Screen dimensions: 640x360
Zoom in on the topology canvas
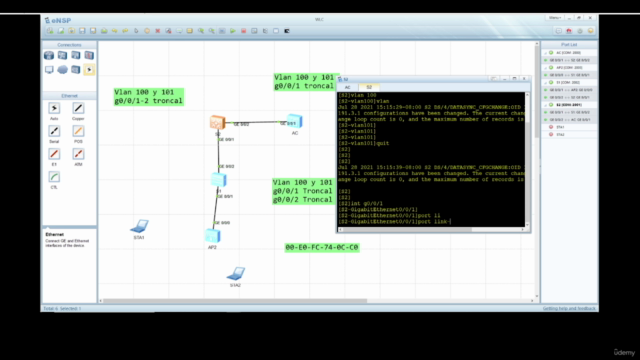[x=201, y=31]
